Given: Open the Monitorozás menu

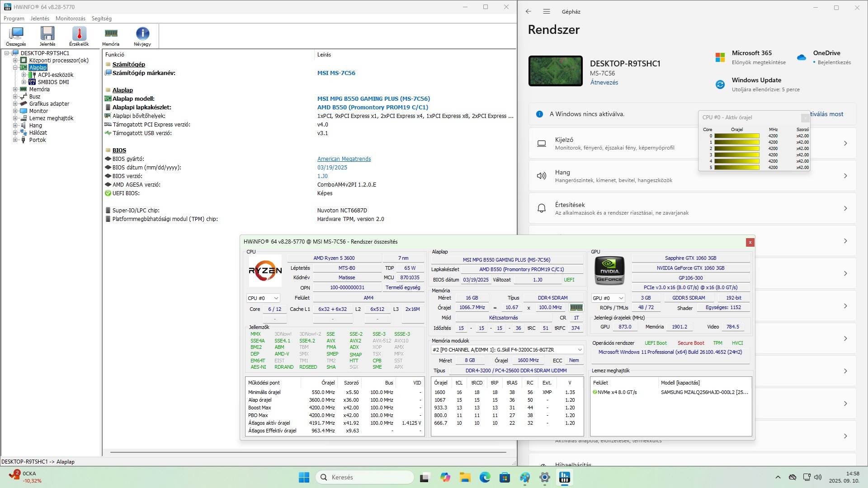Looking at the screenshot, I should tap(71, 19).
